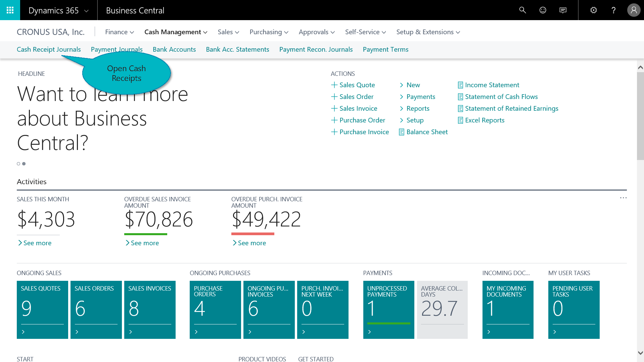Open the Income Statement report icon

click(460, 85)
